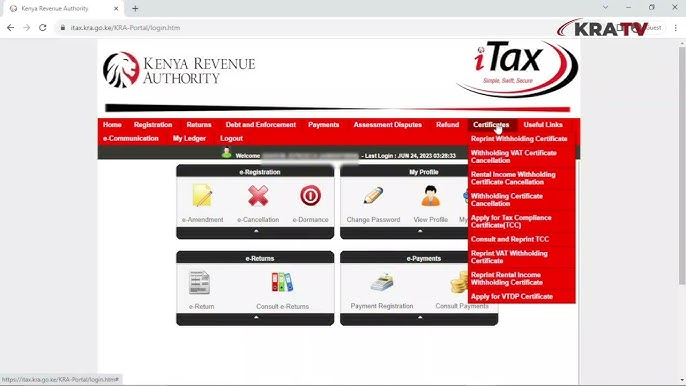Select the e-Dormance power icon
Image resolution: width=686 pixels, height=386 pixels.
pos(310,195)
